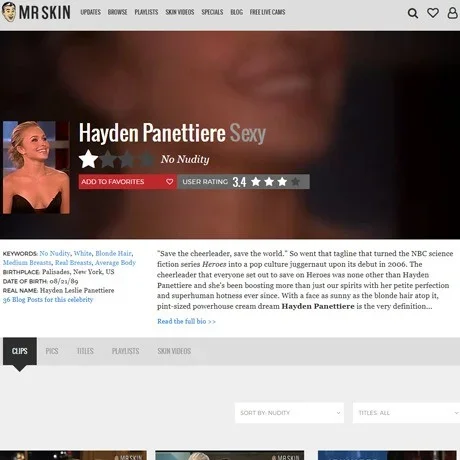Screen dimensions: 460x460
Task: Rate one star in User Rating
Action: [x=256, y=182]
